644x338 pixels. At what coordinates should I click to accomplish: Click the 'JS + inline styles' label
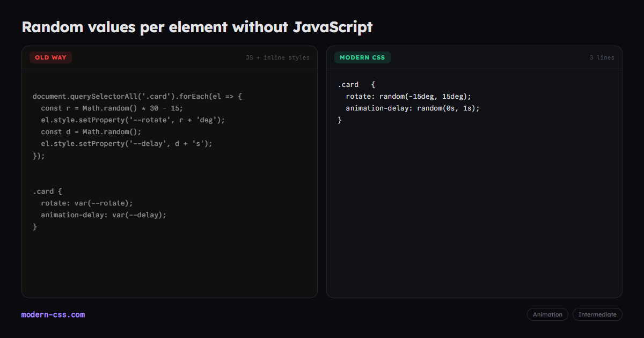coord(277,57)
